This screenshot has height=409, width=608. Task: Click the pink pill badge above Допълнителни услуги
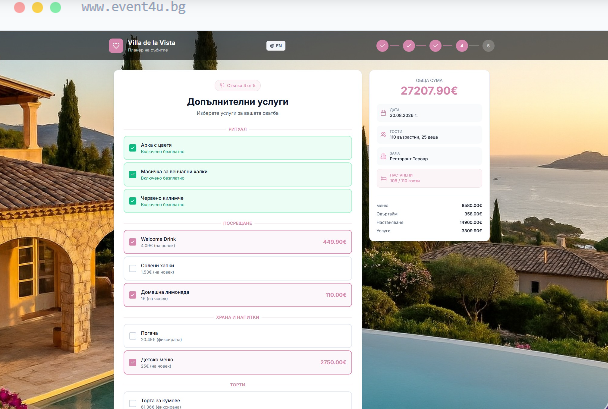(238, 85)
